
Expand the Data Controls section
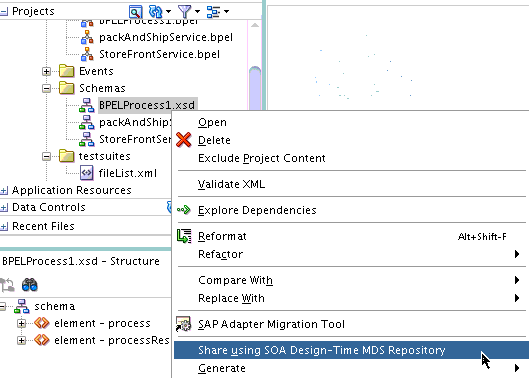[x=4, y=208]
